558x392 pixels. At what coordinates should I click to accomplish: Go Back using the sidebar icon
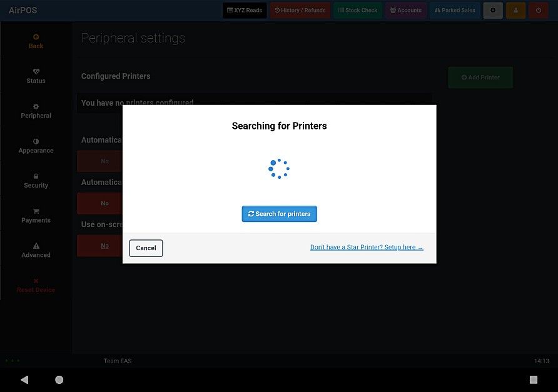(36, 37)
